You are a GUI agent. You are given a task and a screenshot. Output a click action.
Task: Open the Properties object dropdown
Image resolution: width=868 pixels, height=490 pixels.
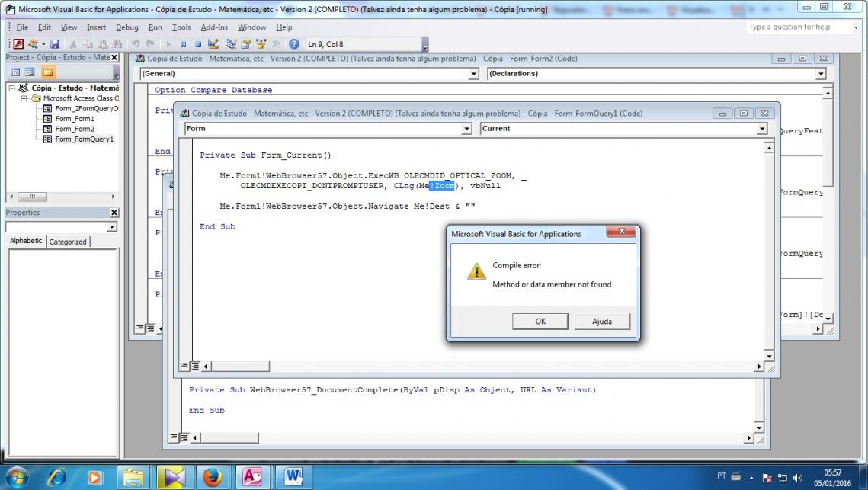pyautogui.click(x=112, y=227)
